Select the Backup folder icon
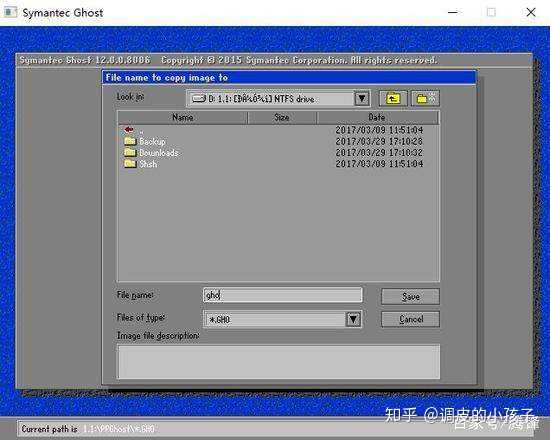Screen dimensions: 550x440 coord(130,141)
